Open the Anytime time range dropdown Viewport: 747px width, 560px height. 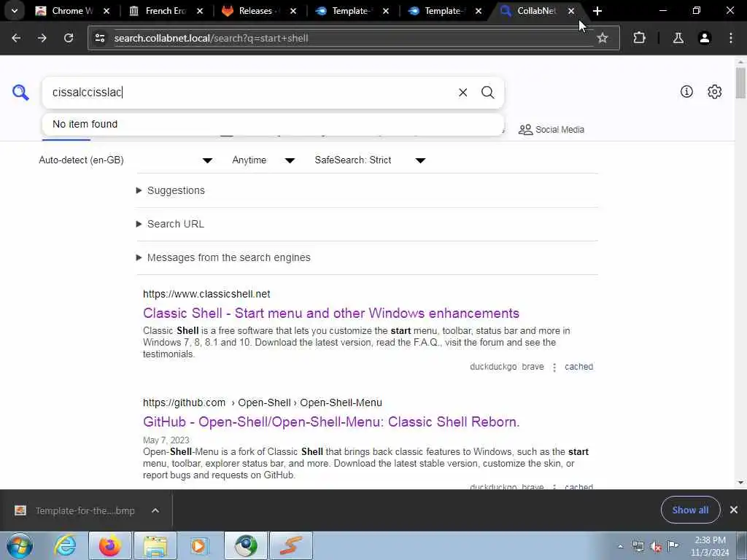[x=263, y=160]
